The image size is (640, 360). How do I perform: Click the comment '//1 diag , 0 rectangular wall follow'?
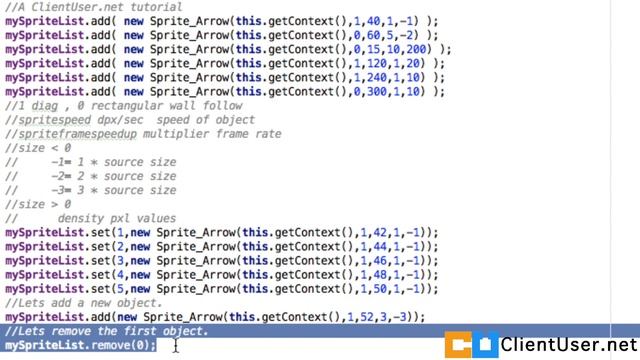pos(124,106)
